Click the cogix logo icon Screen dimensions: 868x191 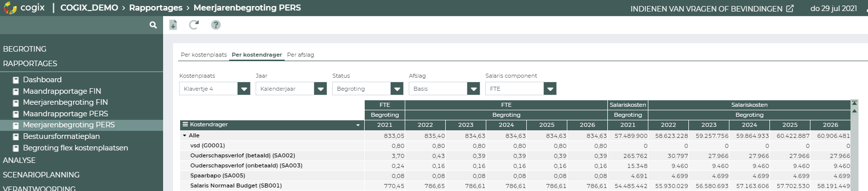point(10,8)
